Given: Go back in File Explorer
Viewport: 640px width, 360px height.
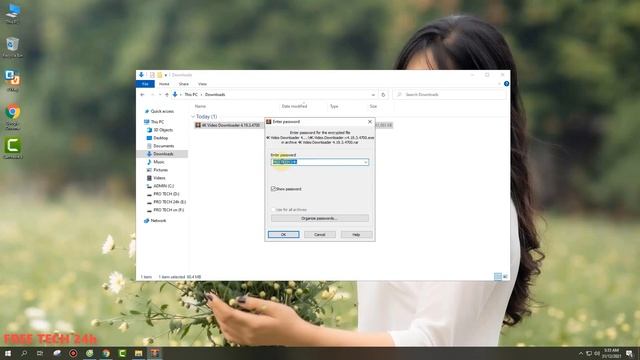Looking at the screenshot, I should (142, 95).
